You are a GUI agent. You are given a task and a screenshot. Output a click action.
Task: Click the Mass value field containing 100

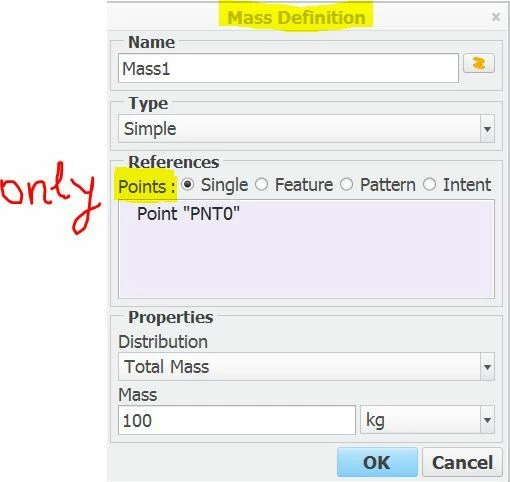(237, 420)
